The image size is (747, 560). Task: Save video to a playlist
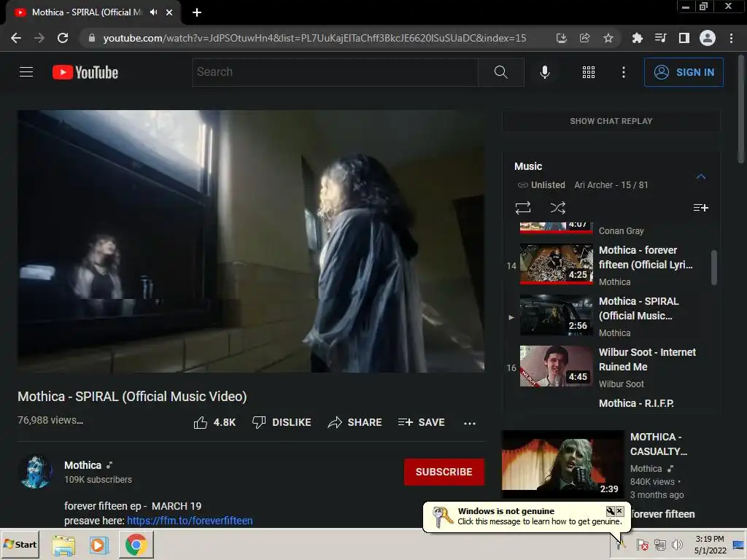click(421, 422)
